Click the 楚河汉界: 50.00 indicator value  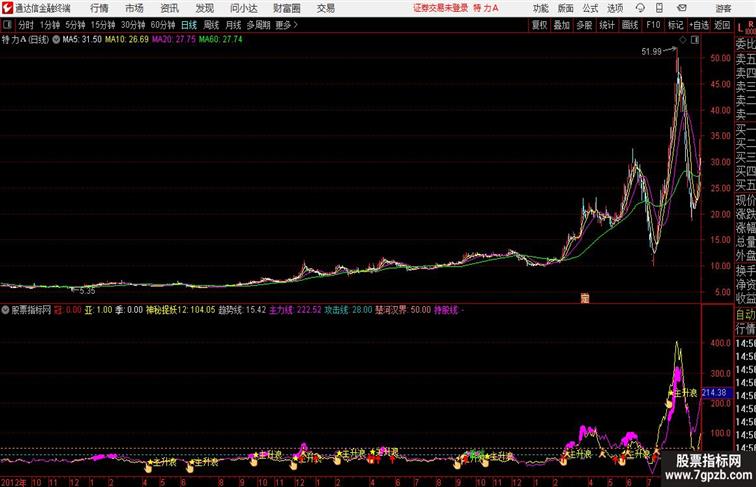coord(403,310)
